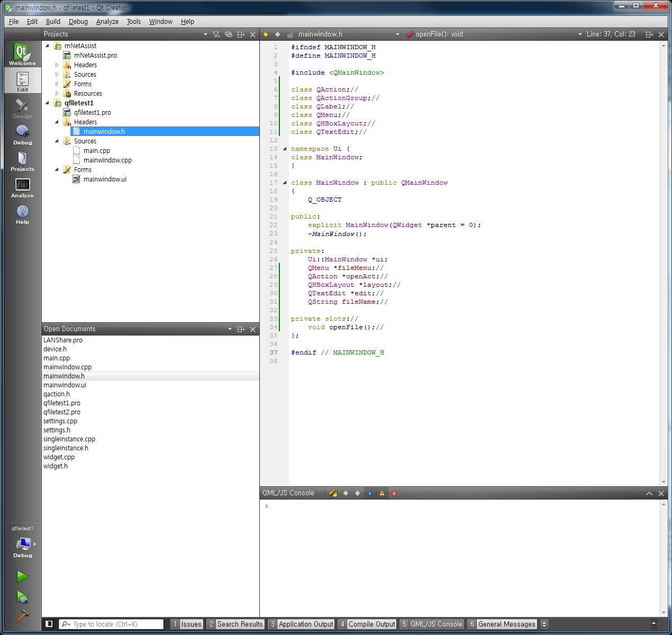Close the mainwindow.h editor document

coord(661,34)
